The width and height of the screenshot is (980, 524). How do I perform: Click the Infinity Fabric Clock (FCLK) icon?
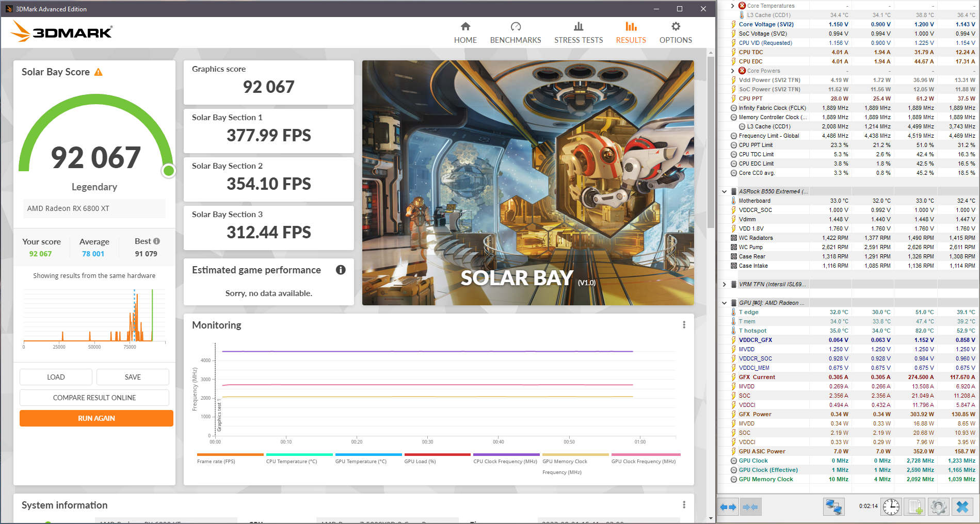click(x=734, y=108)
